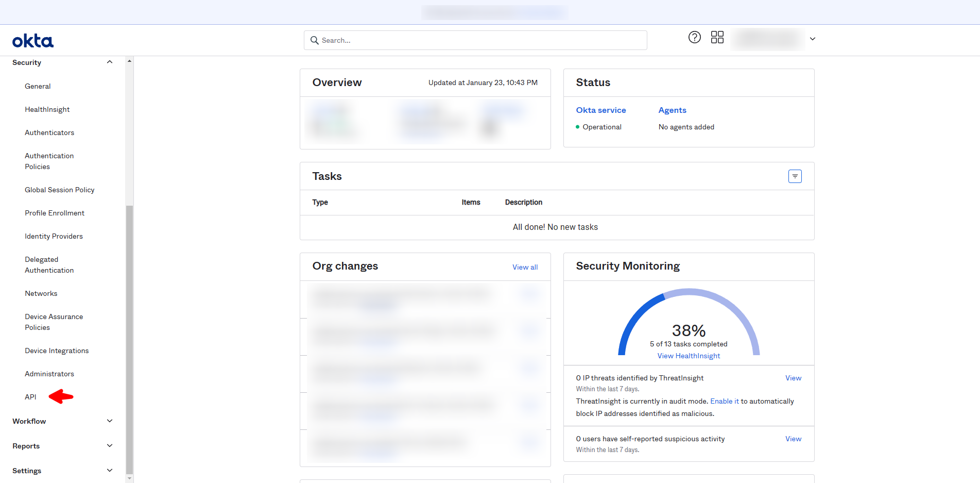
Task: Click the sidebar scrollbar thumb
Action: [x=129, y=340]
